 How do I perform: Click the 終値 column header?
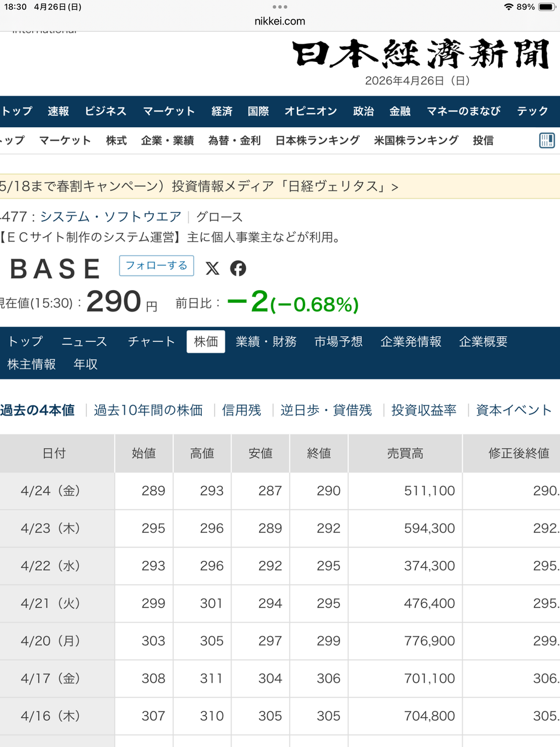319,453
